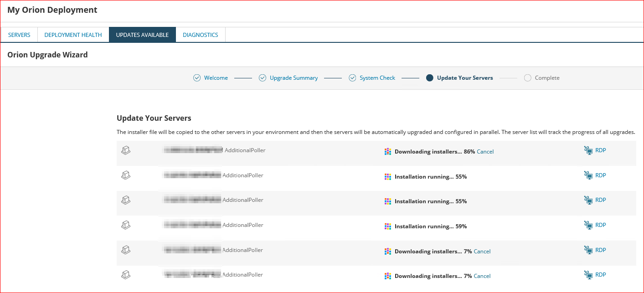
Task: Click the colorful status icon beside 59% installation
Action: click(x=388, y=226)
